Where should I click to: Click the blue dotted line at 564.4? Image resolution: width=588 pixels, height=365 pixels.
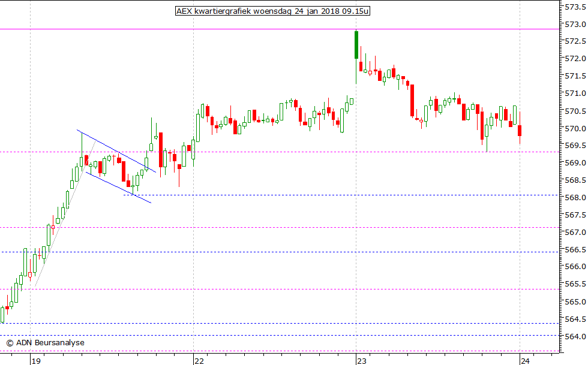[280, 323]
